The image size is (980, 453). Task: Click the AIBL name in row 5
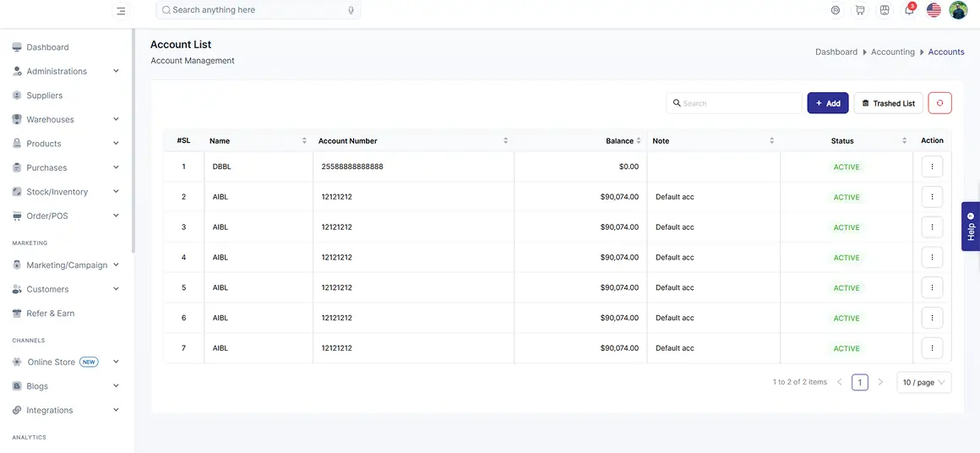tap(220, 287)
